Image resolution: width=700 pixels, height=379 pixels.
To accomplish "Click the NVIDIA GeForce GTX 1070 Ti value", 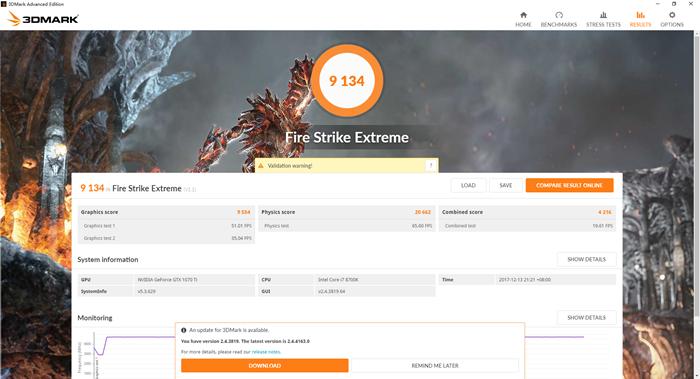I will click(167, 279).
